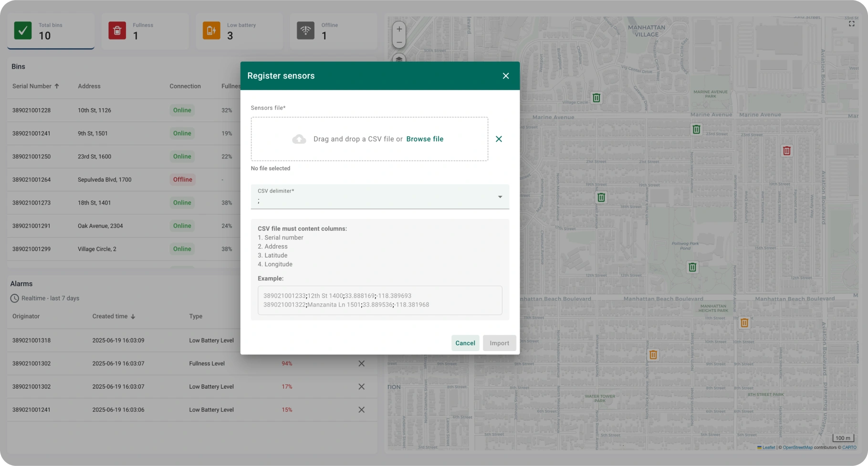Cancel the Register sensors dialog

(x=465, y=343)
